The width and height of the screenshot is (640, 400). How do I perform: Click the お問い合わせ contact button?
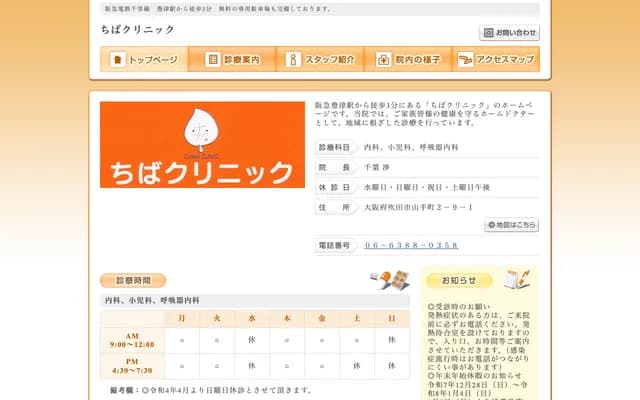pos(509,33)
